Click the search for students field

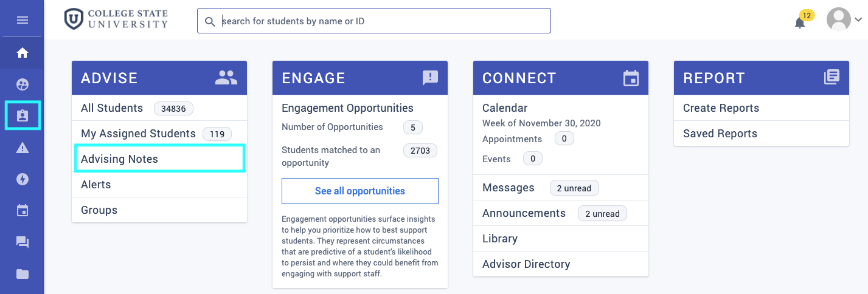374,21
